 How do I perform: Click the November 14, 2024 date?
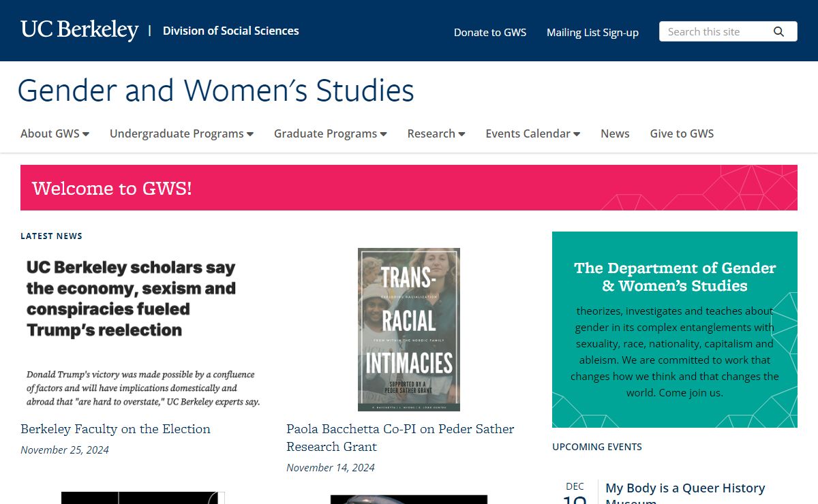[x=331, y=468]
